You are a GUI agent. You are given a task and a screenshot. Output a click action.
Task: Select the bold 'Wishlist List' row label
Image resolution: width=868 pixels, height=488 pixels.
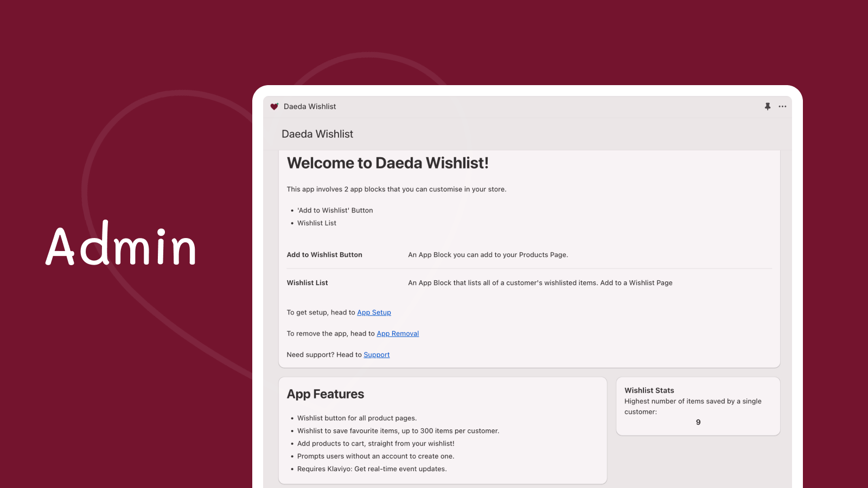click(x=307, y=283)
